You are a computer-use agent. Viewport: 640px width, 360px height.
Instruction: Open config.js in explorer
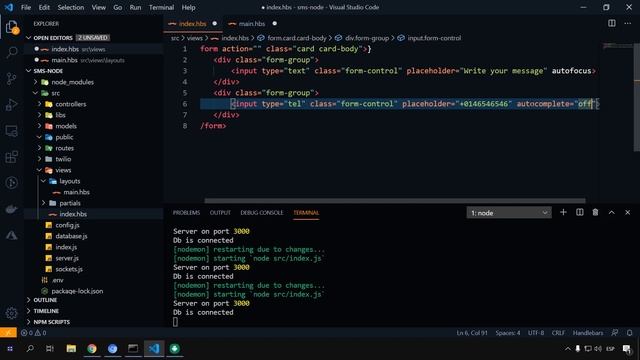point(67,225)
